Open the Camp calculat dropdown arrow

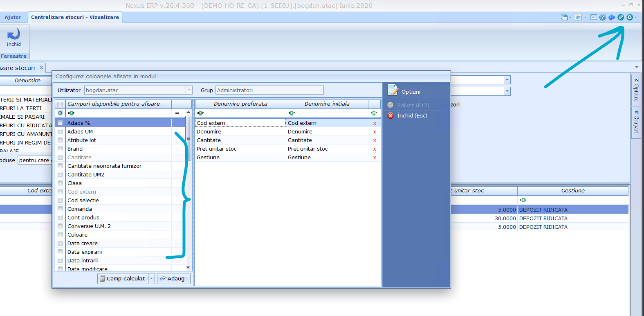click(151, 278)
